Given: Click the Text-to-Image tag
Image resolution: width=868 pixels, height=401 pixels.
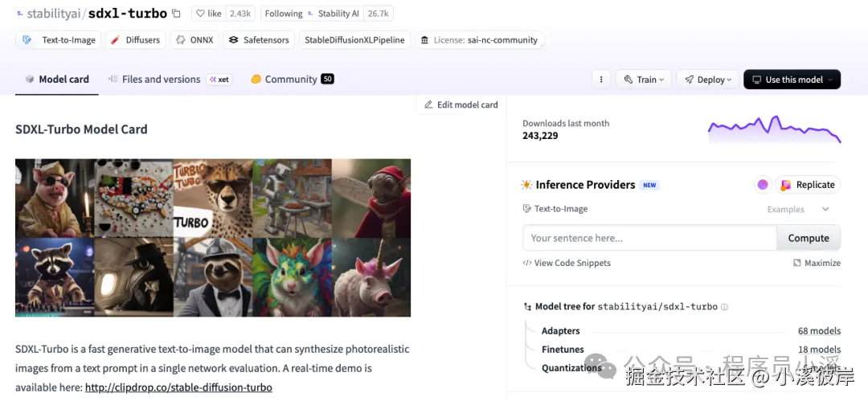Looking at the screenshot, I should click(59, 40).
